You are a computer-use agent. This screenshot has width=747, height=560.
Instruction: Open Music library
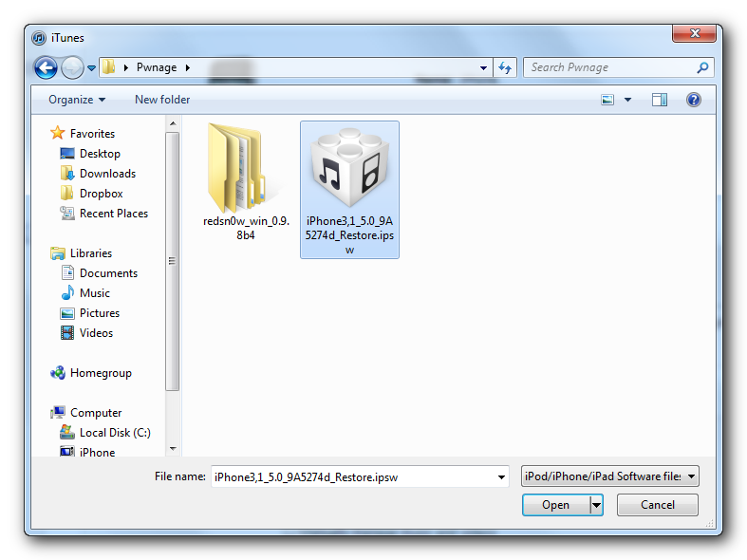pyautogui.click(x=85, y=293)
